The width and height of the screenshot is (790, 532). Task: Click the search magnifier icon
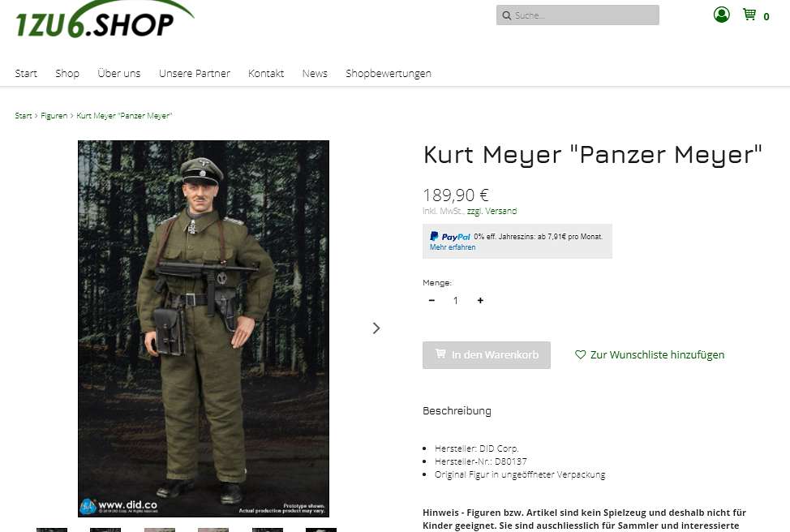pyautogui.click(x=506, y=15)
